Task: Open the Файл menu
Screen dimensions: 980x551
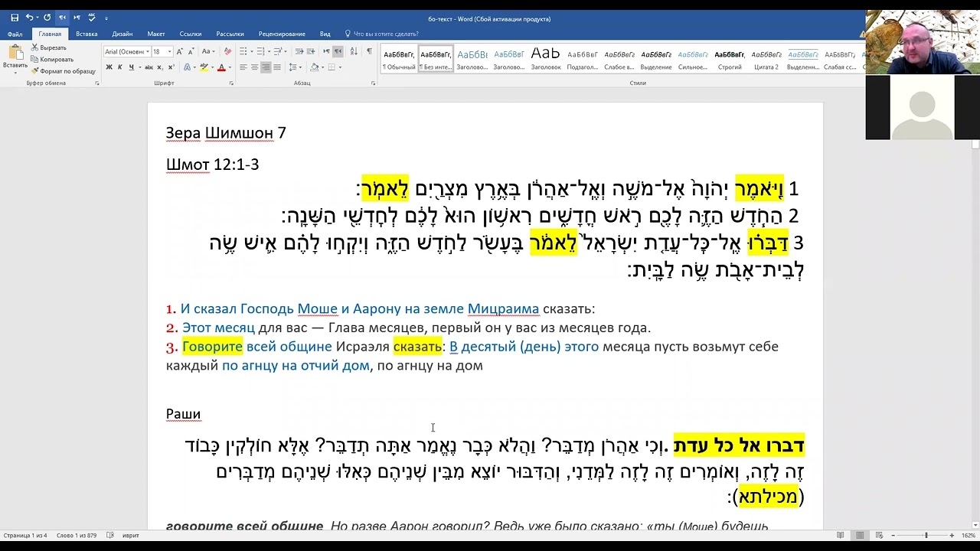Action: click(15, 34)
